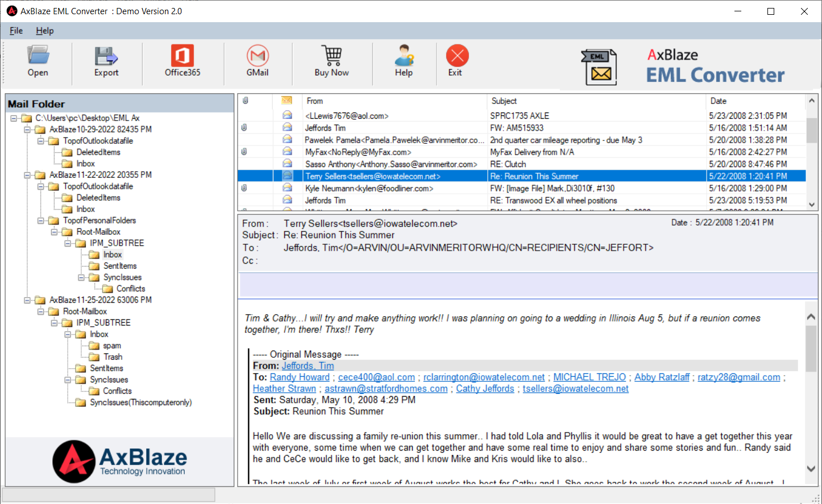The image size is (822, 504).
Task: Click the rclarrington@iowatelecom.net link
Action: click(x=484, y=377)
